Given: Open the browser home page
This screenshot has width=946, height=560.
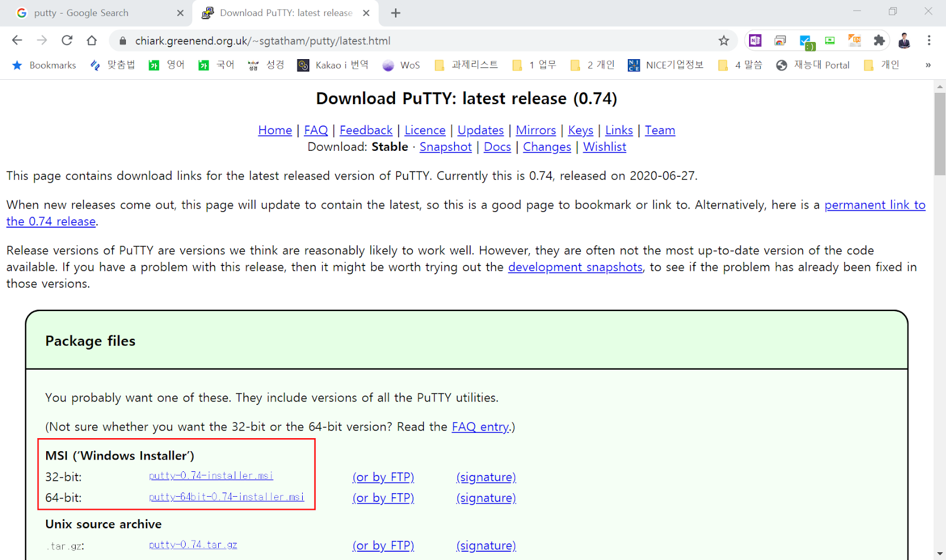Looking at the screenshot, I should [92, 40].
